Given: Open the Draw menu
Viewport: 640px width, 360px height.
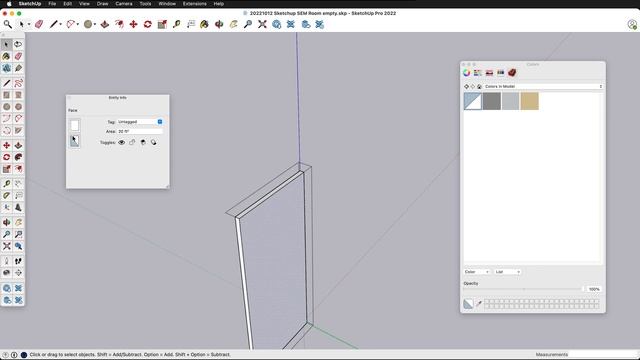Looking at the screenshot, I should 102,4.
